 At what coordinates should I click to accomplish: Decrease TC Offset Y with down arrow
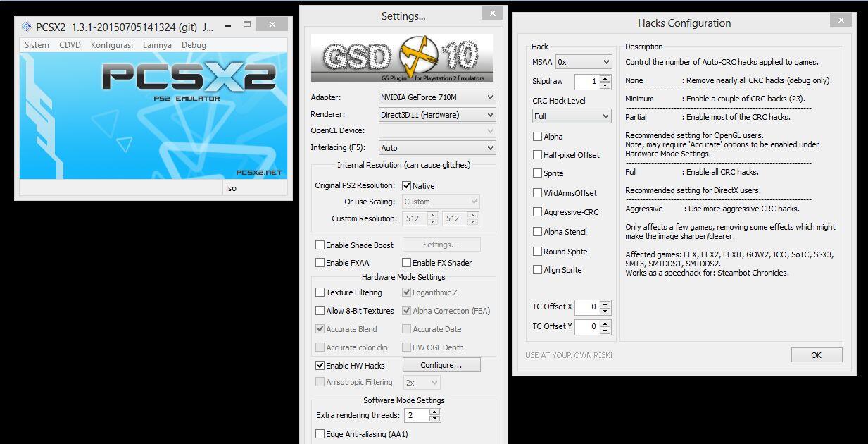(605, 330)
